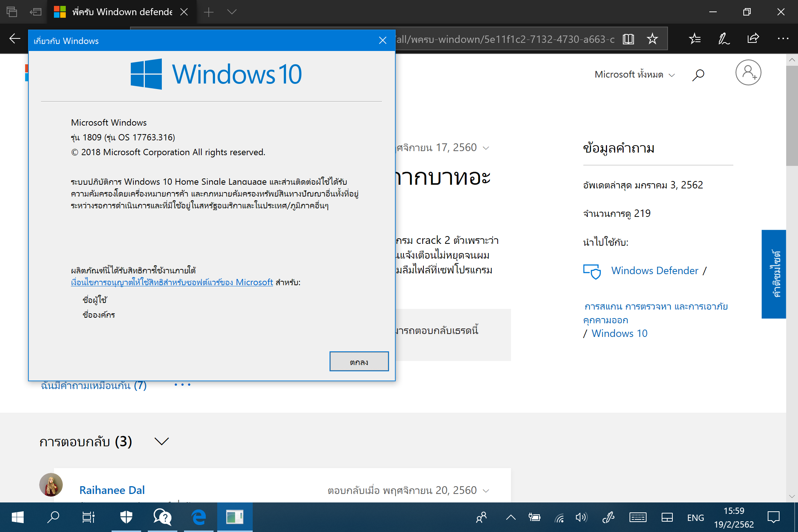The width and height of the screenshot is (798, 532).
Task: Collapse the การตอบกลับ (3) replies section
Action: pyautogui.click(x=161, y=441)
